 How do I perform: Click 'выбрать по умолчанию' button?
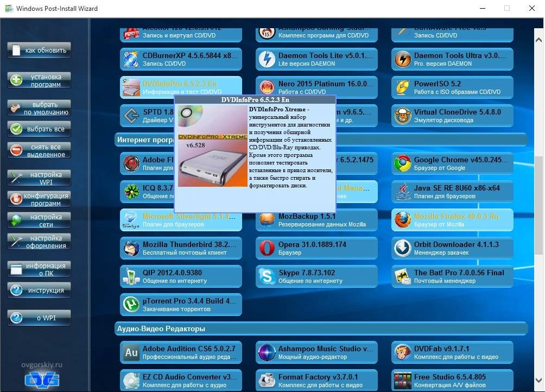click(39, 108)
